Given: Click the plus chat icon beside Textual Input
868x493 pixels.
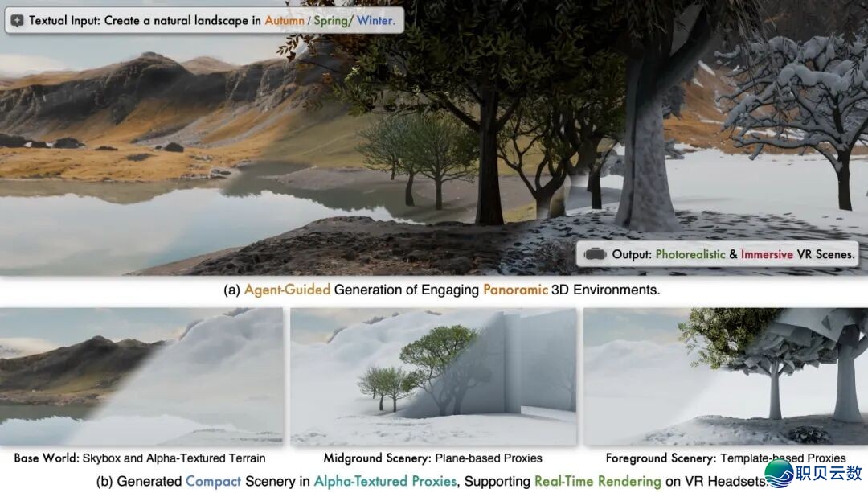Looking at the screenshot, I should tap(17, 20).
